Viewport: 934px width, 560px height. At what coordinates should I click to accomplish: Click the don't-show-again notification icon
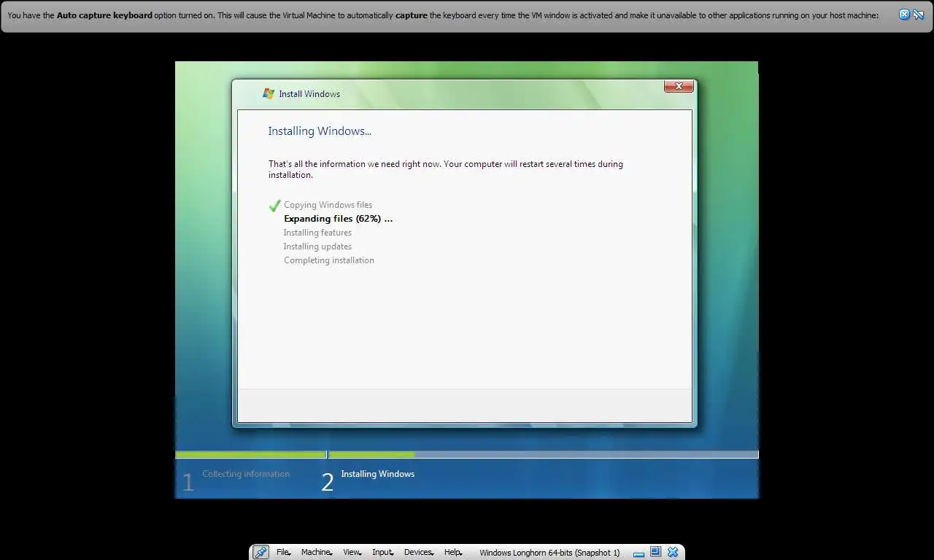tap(919, 15)
